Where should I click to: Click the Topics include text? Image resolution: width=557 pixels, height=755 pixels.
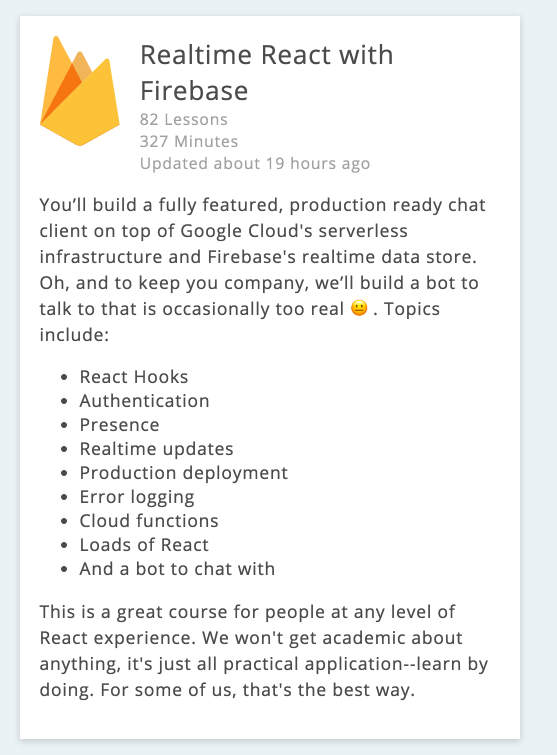click(240, 322)
